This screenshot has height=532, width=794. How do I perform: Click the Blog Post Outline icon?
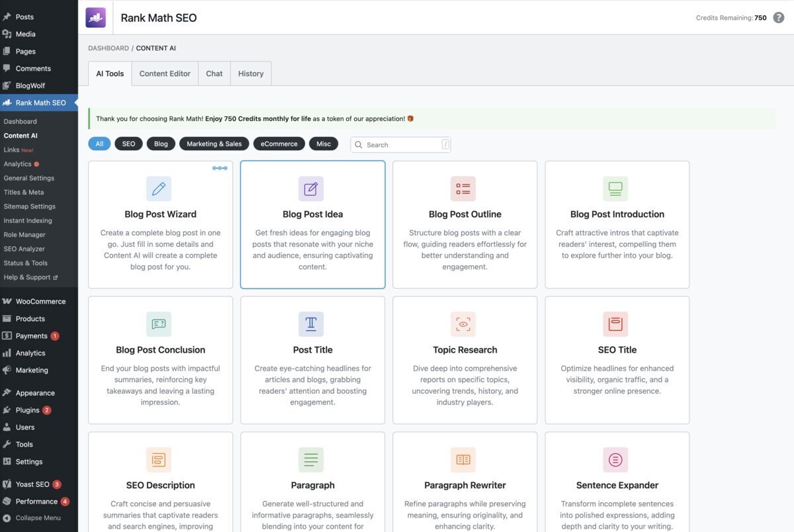point(463,189)
